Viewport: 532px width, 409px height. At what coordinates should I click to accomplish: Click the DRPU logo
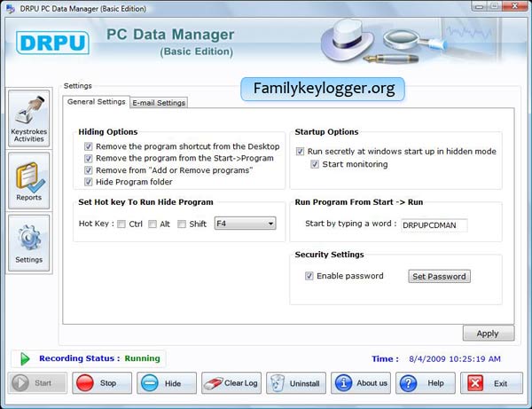coord(52,43)
